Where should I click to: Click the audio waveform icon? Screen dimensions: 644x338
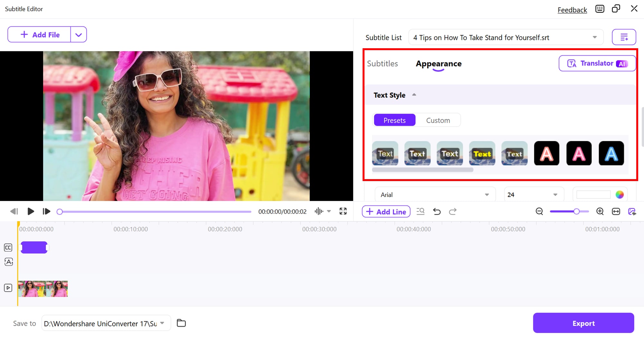(x=319, y=211)
